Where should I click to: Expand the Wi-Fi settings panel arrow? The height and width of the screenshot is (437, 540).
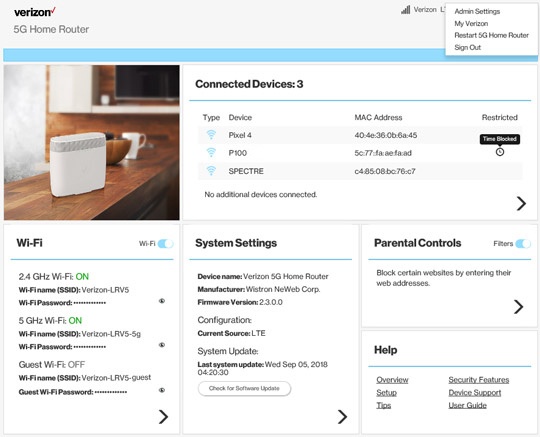(163, 417)
